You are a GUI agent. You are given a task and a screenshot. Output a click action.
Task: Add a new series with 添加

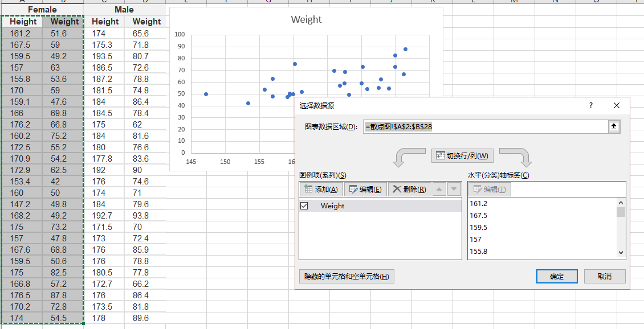click(321, 189)
